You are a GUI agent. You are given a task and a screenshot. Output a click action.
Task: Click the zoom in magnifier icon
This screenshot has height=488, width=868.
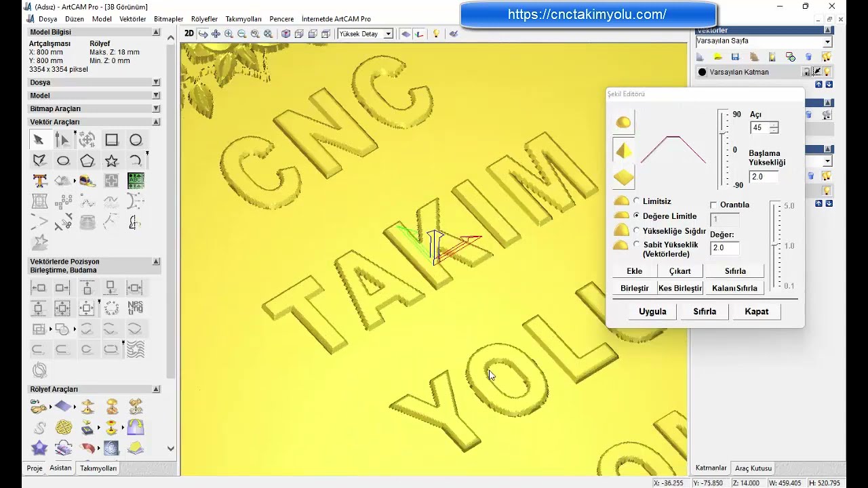(229, 33)
